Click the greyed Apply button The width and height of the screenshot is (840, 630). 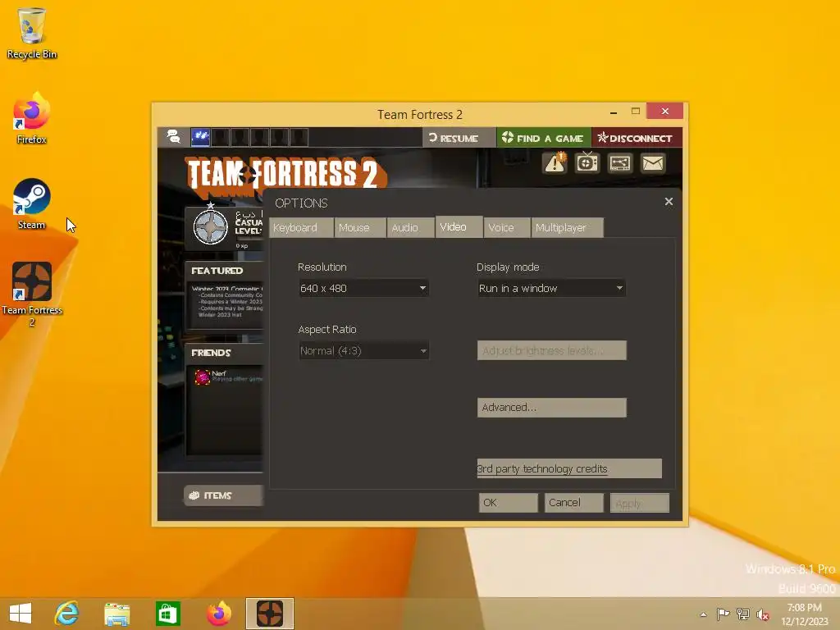640,503
